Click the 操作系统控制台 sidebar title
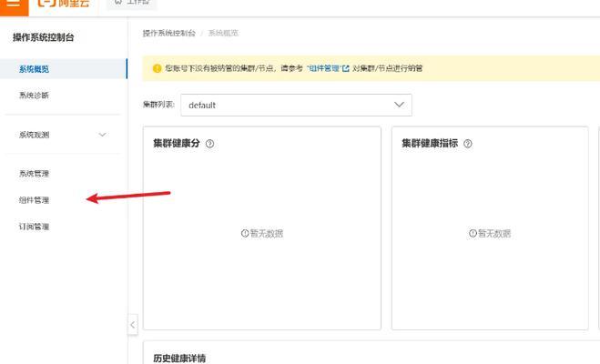The width and height of the screenshot is (600, 364). (43, 37)
